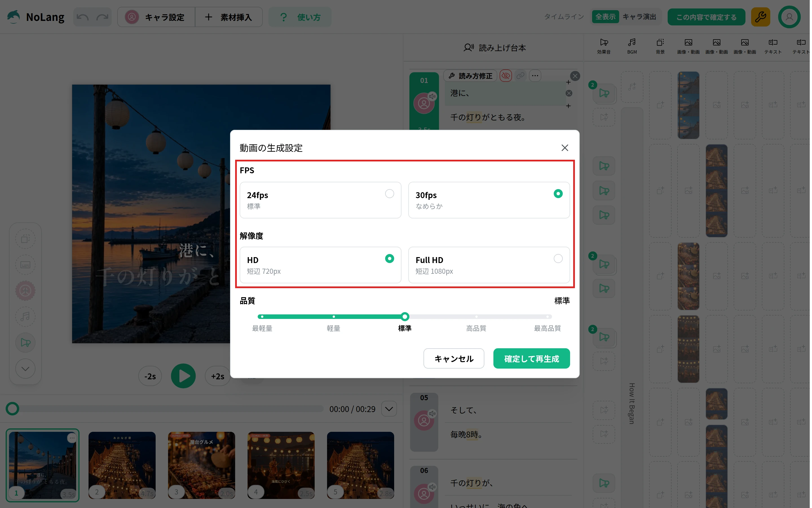The width and height of the screenshot is (812, 508).
Task: Open the three-dot menu on line 01
Action: coord(535,76)
